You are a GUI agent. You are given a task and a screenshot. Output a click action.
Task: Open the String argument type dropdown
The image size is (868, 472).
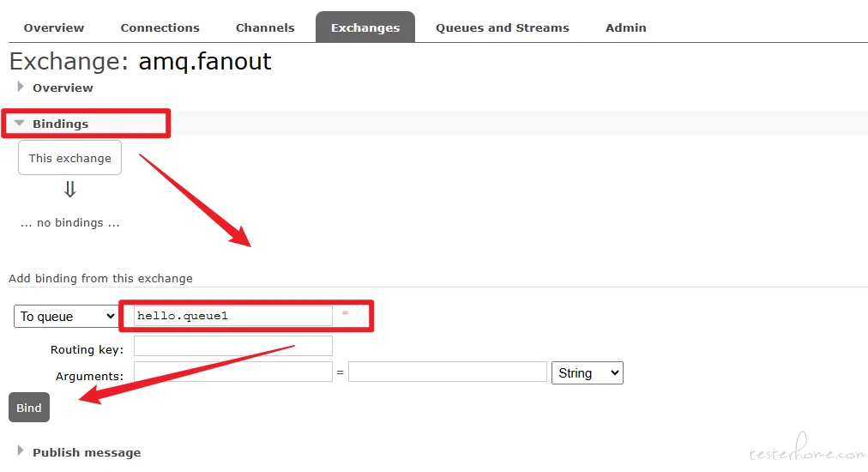(588, 372)
